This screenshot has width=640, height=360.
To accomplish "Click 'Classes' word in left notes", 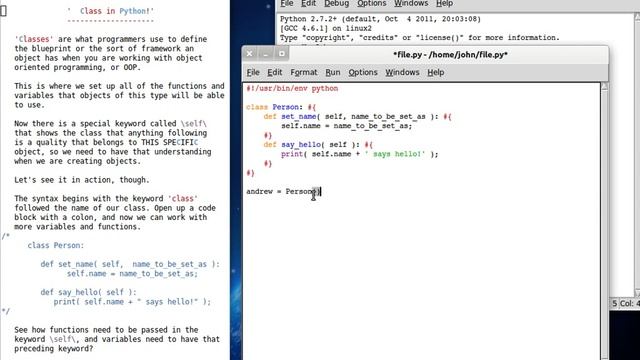I will tap(34, 39).
